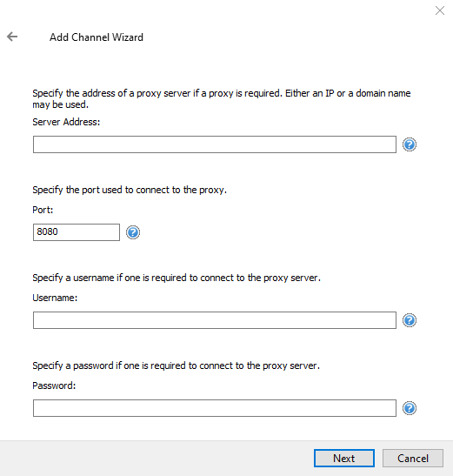Screen dimensions: 453x476
Task: Show help for the Username field
Action: (410, 320)
